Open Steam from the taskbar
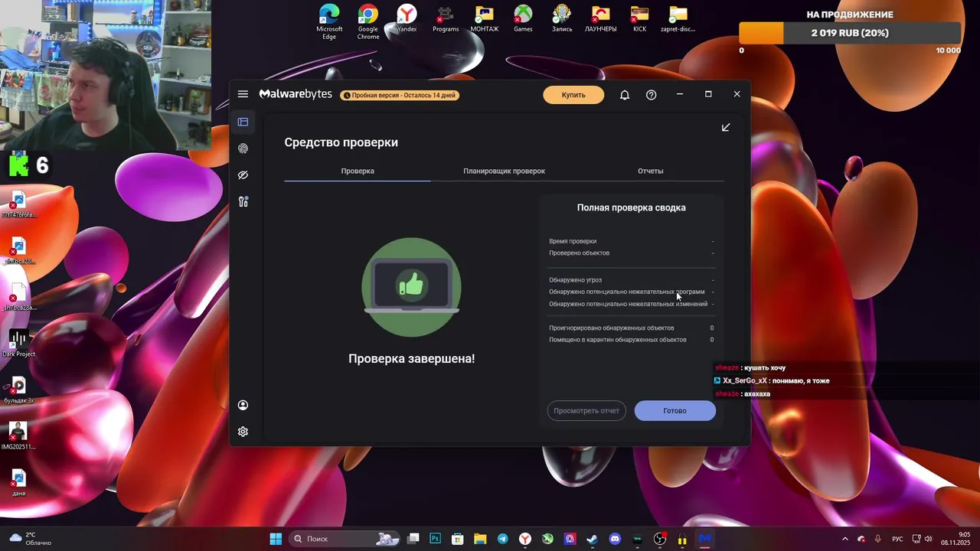 593,539
